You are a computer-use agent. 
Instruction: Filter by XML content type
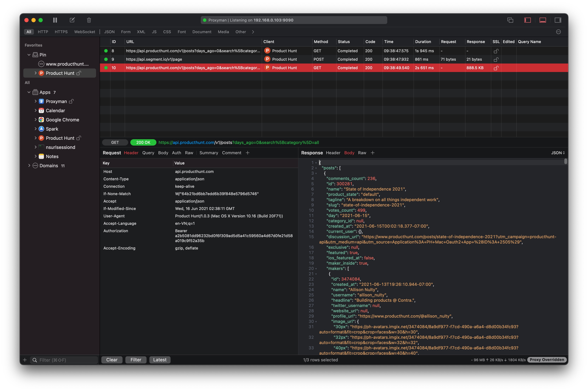pos(141,32)
